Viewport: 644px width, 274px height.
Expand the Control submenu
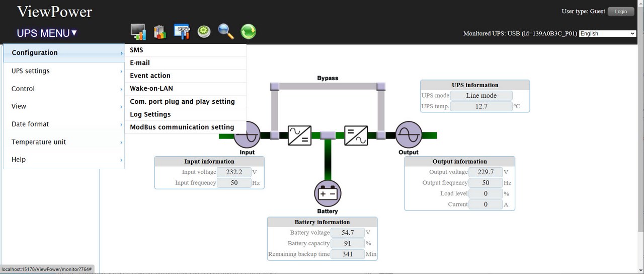tap(64, 89)
